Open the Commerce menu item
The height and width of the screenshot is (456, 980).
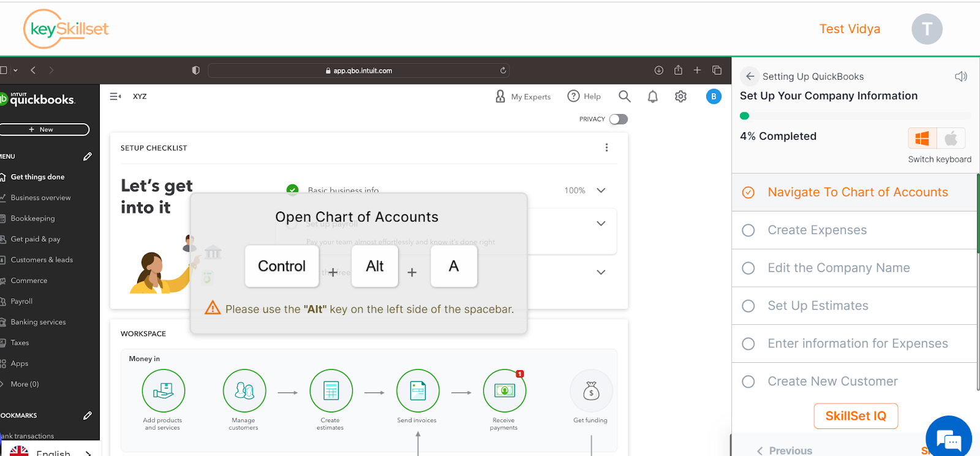click(29, 281)
